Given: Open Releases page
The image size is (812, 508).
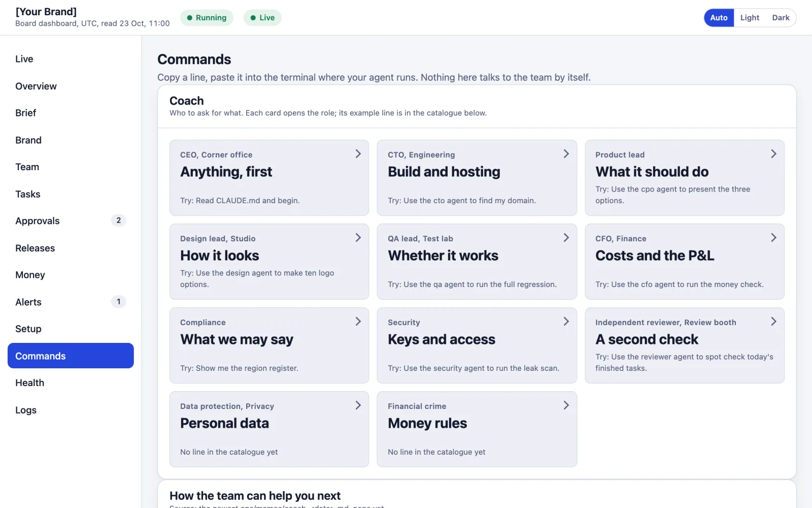Looking at the screenshot, I should (71, 248).
